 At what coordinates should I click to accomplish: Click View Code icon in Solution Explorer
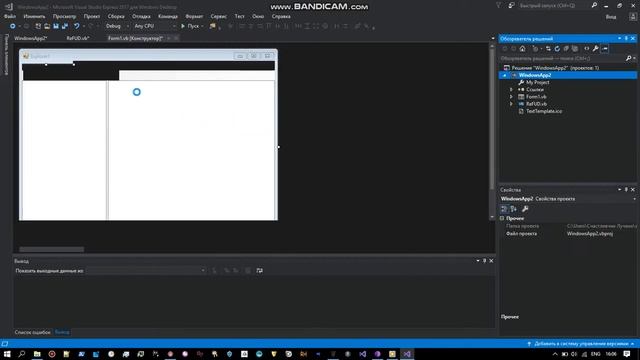587,49
